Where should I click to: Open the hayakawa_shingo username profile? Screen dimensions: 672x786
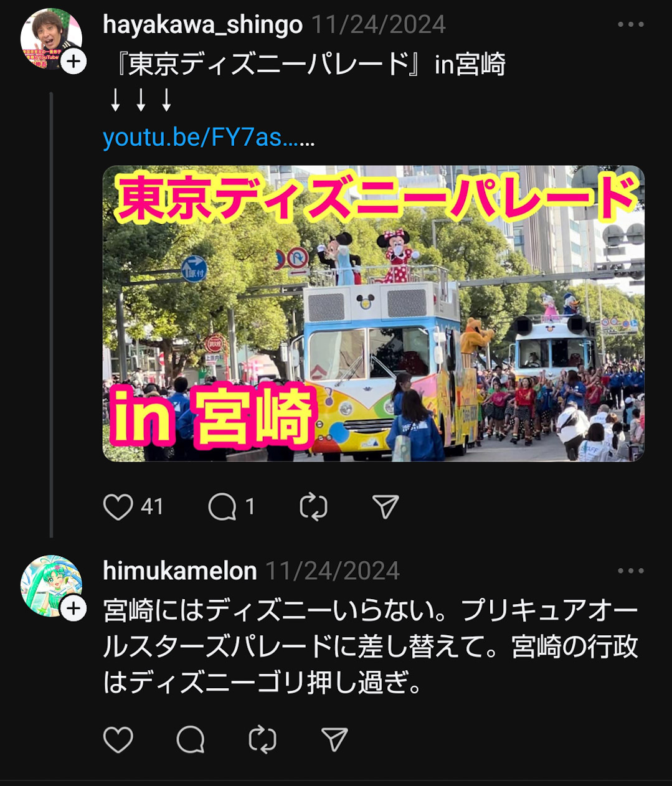[203, 25]
